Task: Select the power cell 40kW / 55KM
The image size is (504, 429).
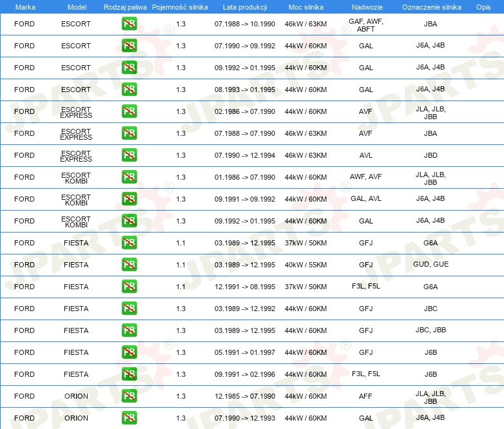Action: coord(305,265)
